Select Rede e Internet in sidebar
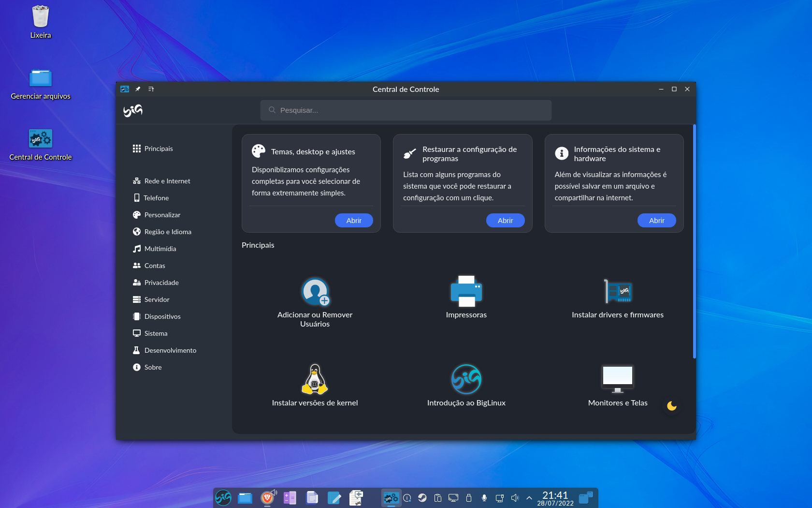 click(x=161, y=181)
